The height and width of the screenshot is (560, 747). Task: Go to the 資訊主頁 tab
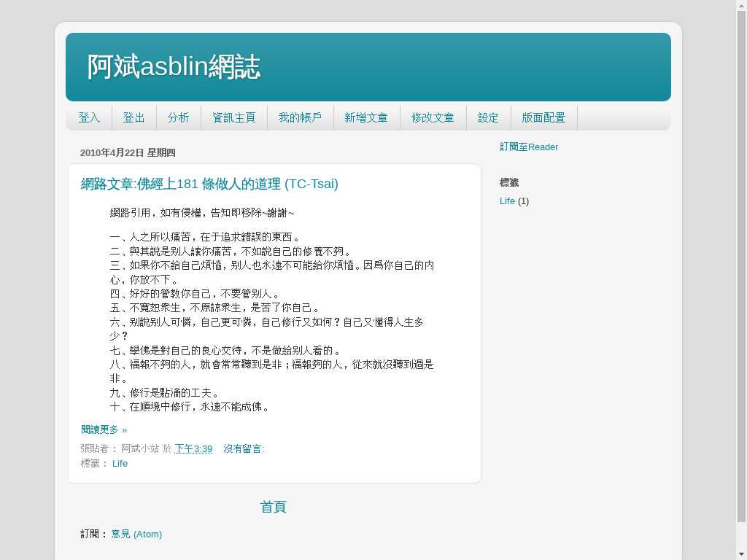point(233,117)
